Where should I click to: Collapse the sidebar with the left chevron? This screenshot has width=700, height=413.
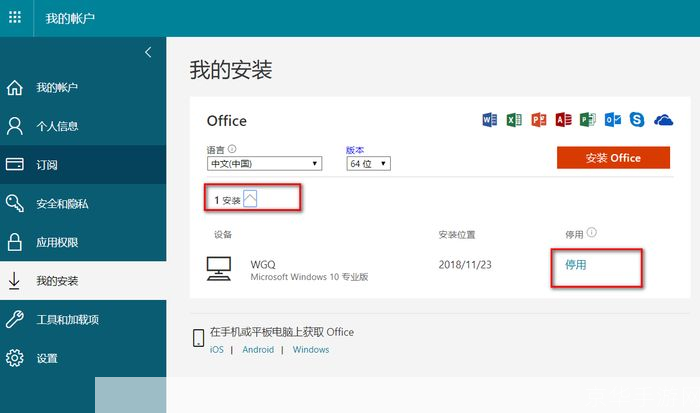148,53
